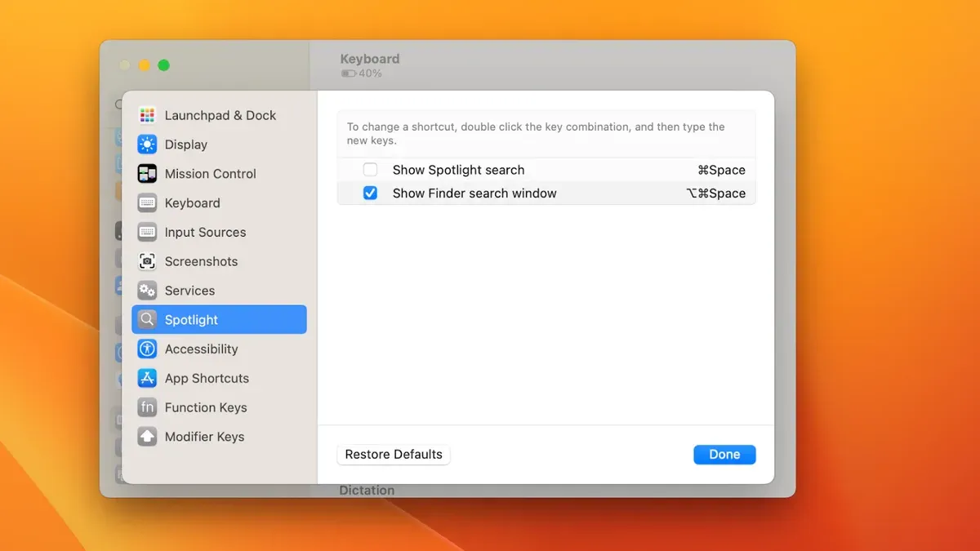The width and height of the screenshot is (980, 551).
Task: Click the Input Sources keyboard icon
Action: point(147,233)
